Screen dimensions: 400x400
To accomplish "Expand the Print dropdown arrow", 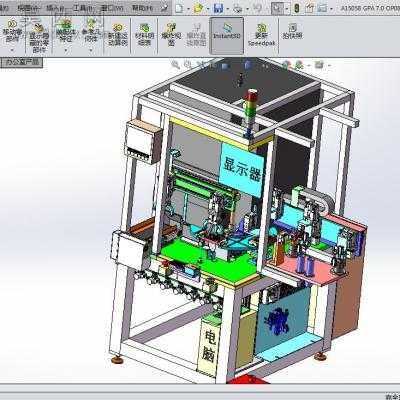I will [x=247, y=8].
